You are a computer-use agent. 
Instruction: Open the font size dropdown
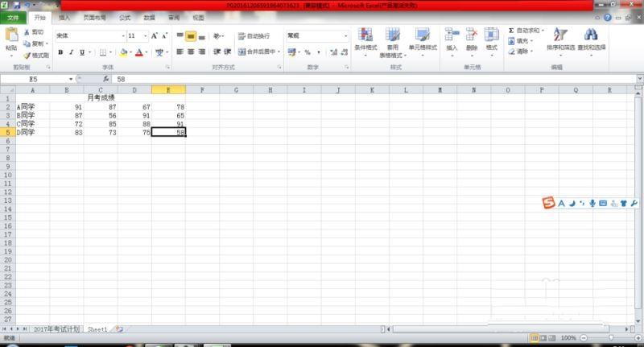tap(145, 36)
